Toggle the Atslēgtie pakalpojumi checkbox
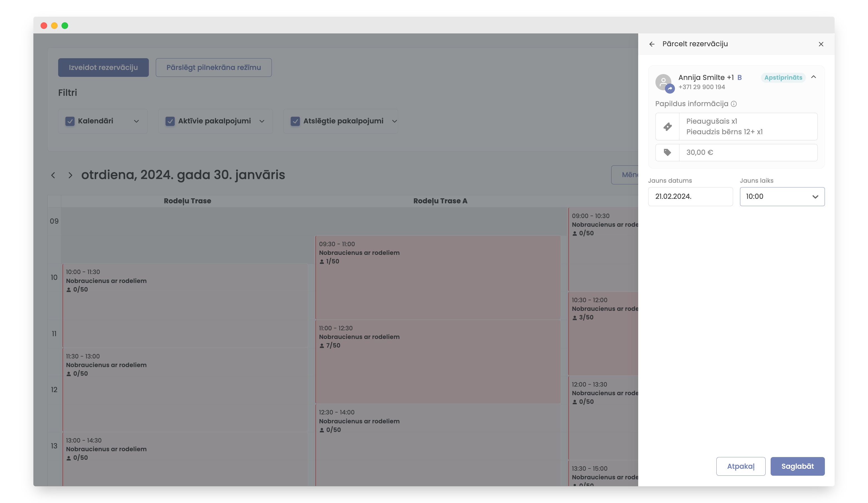The image size is (868, 503). click(x=295, y=121)
